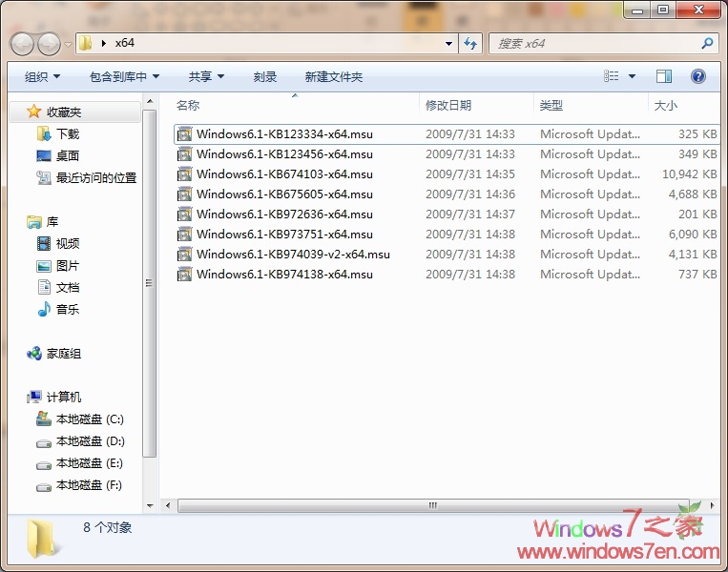Click the navigation pane vertical scrollbar thumb
The width and height of the screenshot is (728, 572).
coord(150,283)
